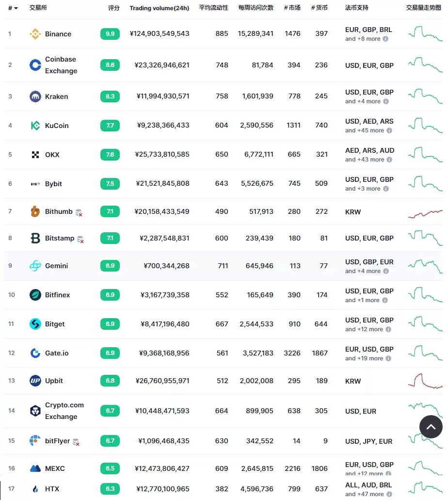Click the bitFlyer logo icon

tap(35, 441)
